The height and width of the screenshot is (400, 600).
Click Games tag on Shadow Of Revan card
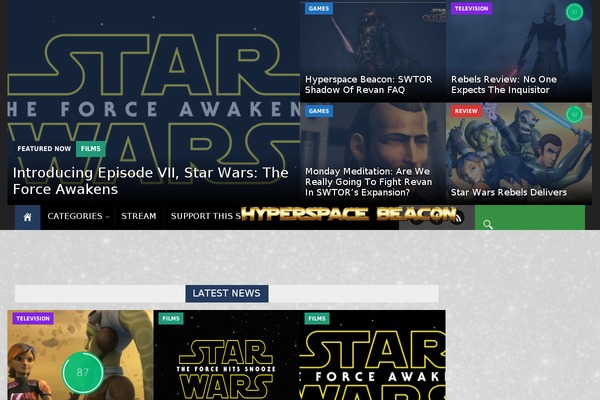tap(319, 8)
